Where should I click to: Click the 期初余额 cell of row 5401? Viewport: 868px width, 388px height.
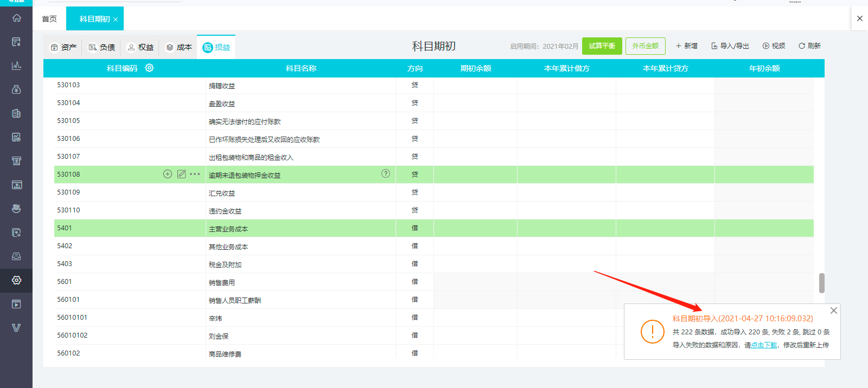pyautogui.click(x=475, y=228)
